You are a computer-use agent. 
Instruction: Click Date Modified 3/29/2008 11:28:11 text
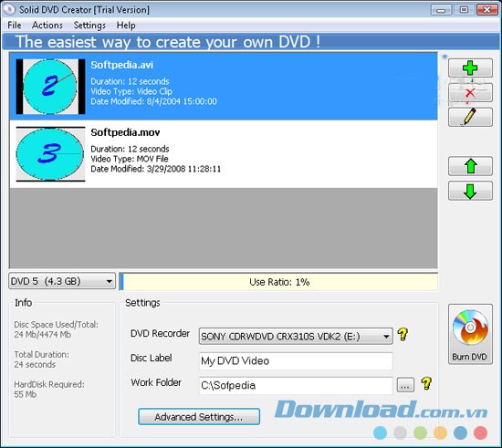pos(156,169)
